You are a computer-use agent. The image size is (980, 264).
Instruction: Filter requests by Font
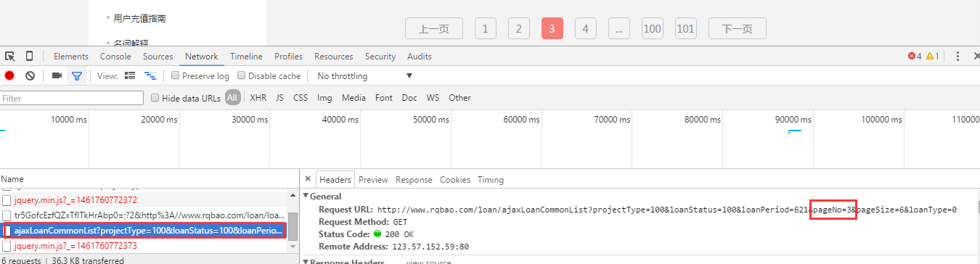(384, 98)
